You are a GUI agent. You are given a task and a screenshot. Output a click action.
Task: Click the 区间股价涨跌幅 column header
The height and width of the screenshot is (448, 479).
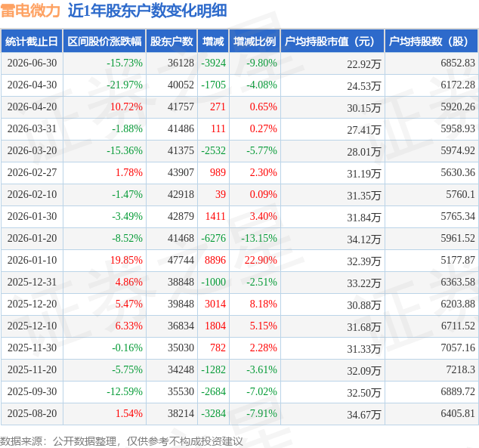(x=104, y=42)
